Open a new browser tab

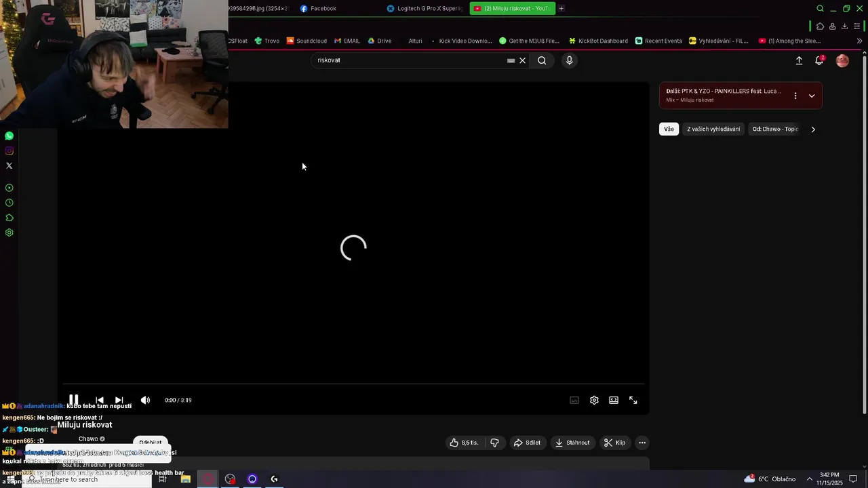(561, 8)
